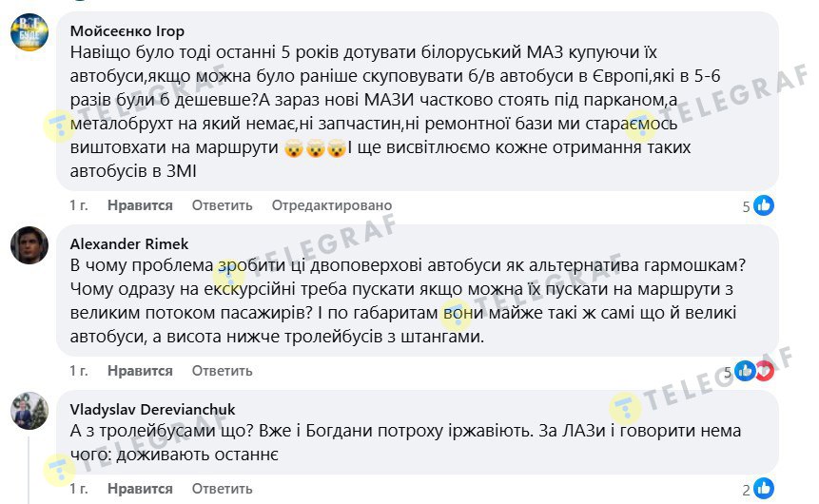Click Vladyslav Derevianchuk's profile avatar
The image size is (819, 504).
[x=29, y=411]
